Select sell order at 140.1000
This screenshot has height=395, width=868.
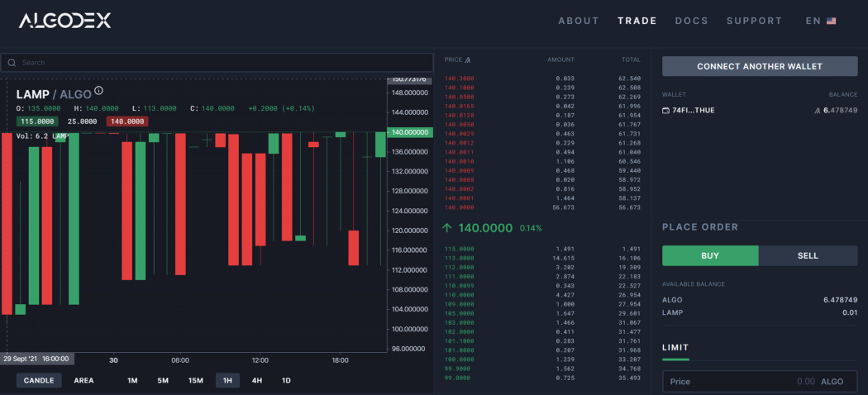[x=542, y=88]
